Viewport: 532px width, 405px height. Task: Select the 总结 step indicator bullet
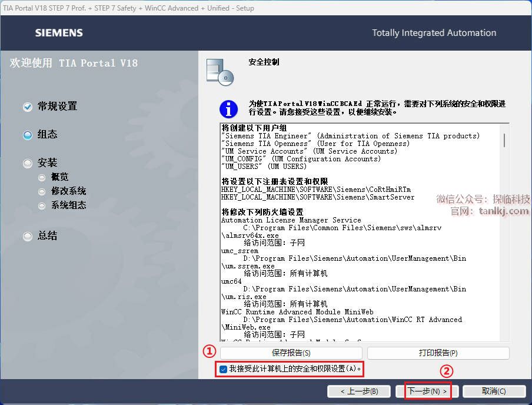coord(28,236)
